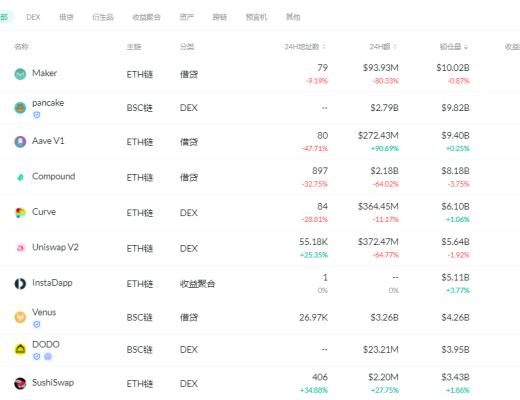Click the pancake token logo
The image size is (520, 400).
click(x=20, y=108)
